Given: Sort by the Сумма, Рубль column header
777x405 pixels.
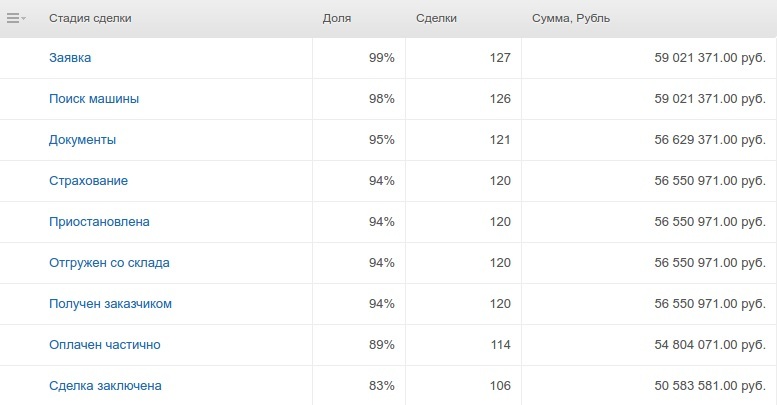Looking at the screenshot, I should [x=571, y=18].
